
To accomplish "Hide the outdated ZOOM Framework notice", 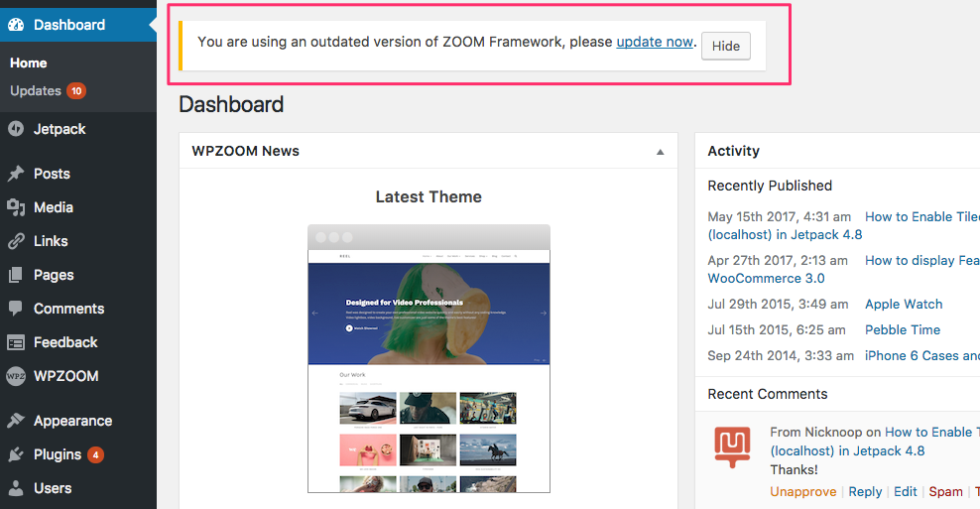I will coord(726,47).
